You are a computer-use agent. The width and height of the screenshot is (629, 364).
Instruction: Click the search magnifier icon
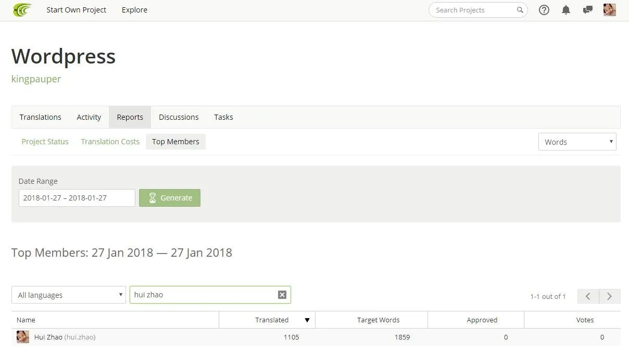[520, 10]
